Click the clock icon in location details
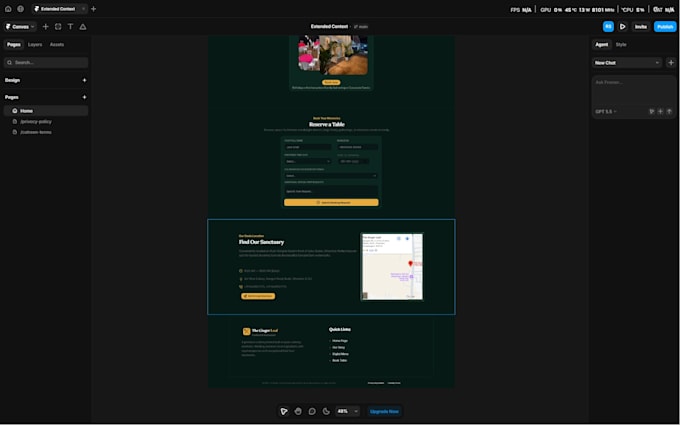The height and width of the screenshot is (425, 680). pyautogui.click(x=241, y=271)
